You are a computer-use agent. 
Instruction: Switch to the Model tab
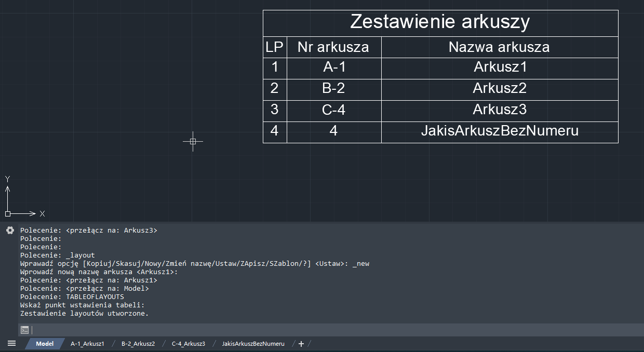(x=45, y=344)
